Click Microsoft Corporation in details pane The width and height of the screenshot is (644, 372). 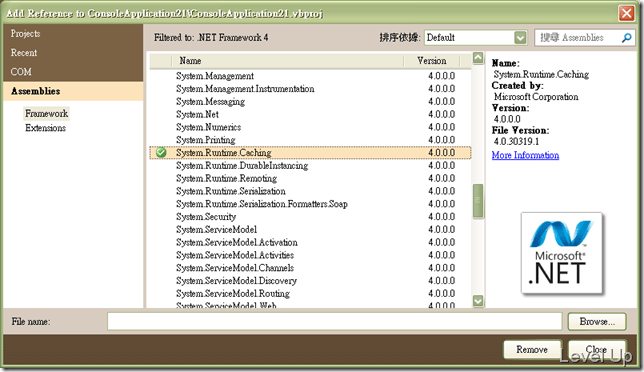[536, 97]
